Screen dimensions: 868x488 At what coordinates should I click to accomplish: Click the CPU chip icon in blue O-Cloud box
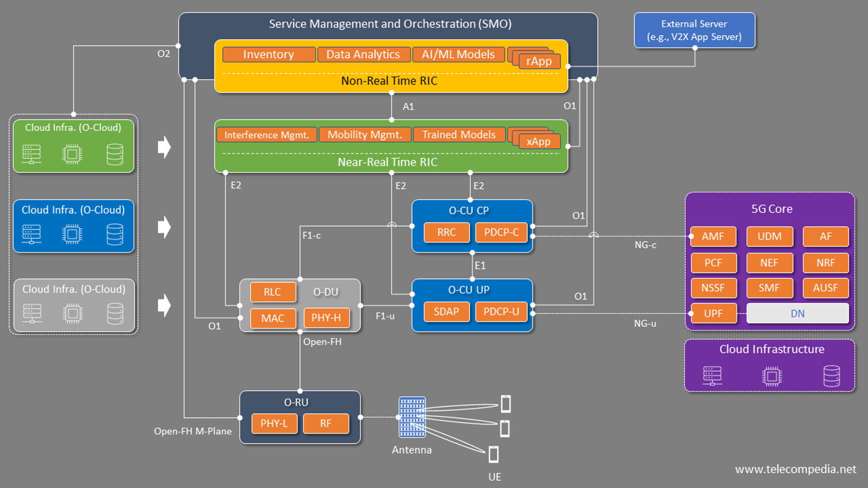tap(72, 234)
